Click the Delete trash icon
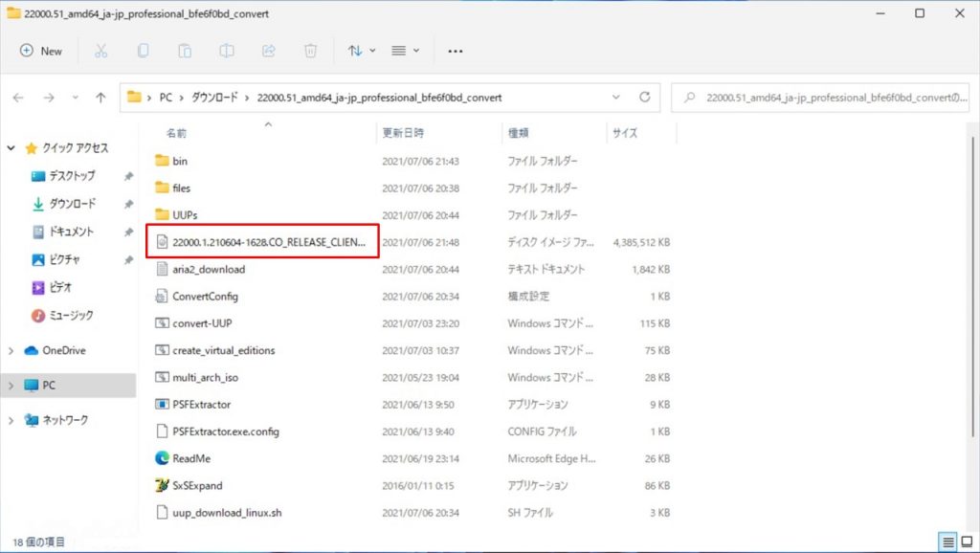 pyautogui.click(x=311, y=51)
